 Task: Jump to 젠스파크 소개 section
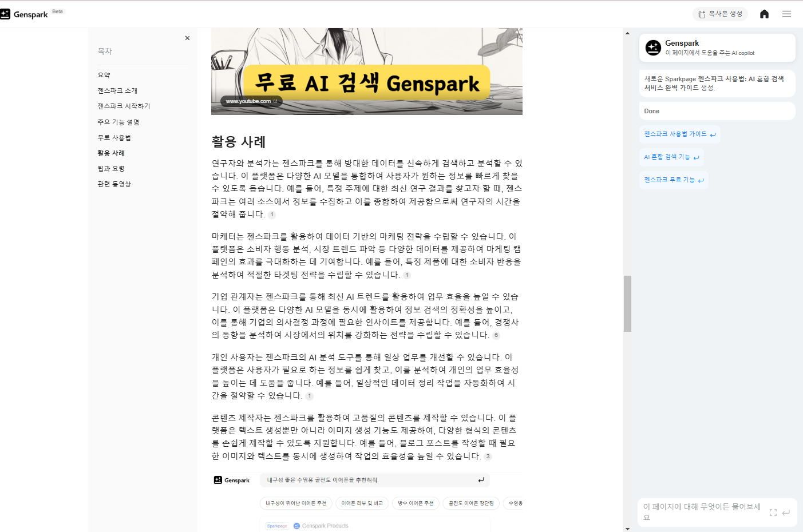coord(117,90)
